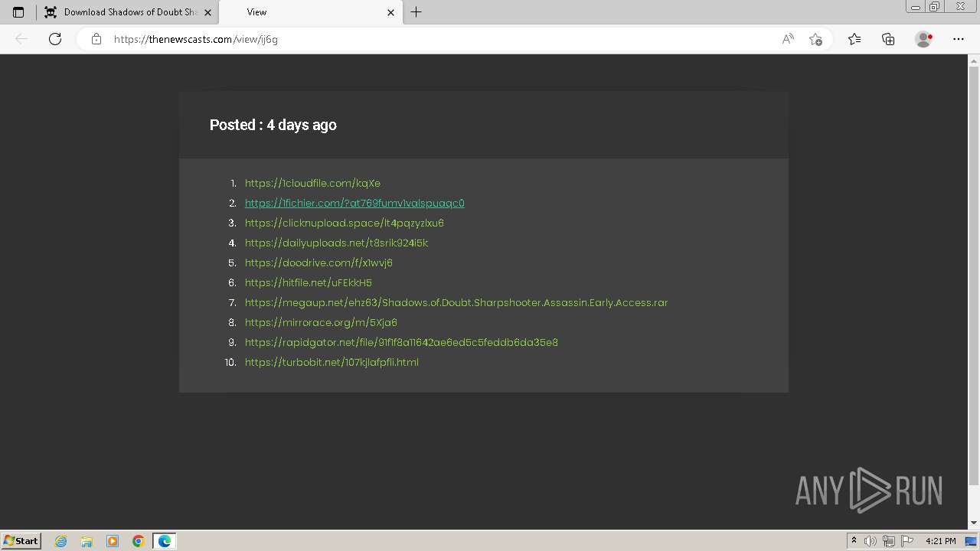View site information lock icon

coord(96,39)
